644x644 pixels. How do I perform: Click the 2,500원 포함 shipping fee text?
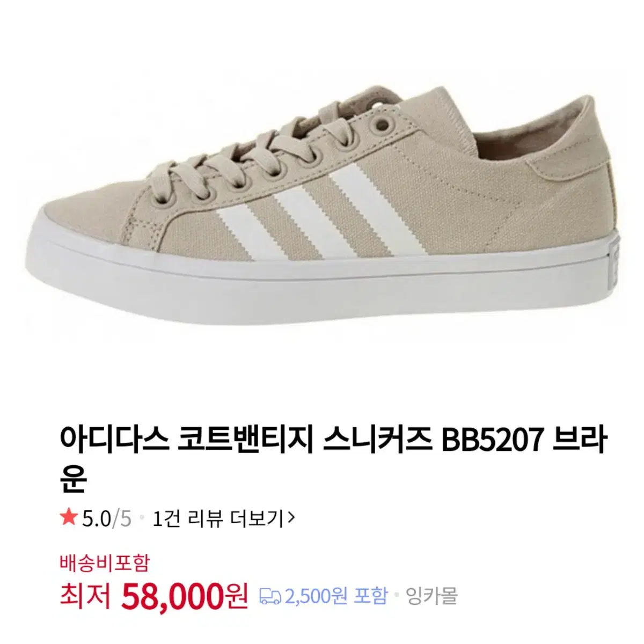336,596
